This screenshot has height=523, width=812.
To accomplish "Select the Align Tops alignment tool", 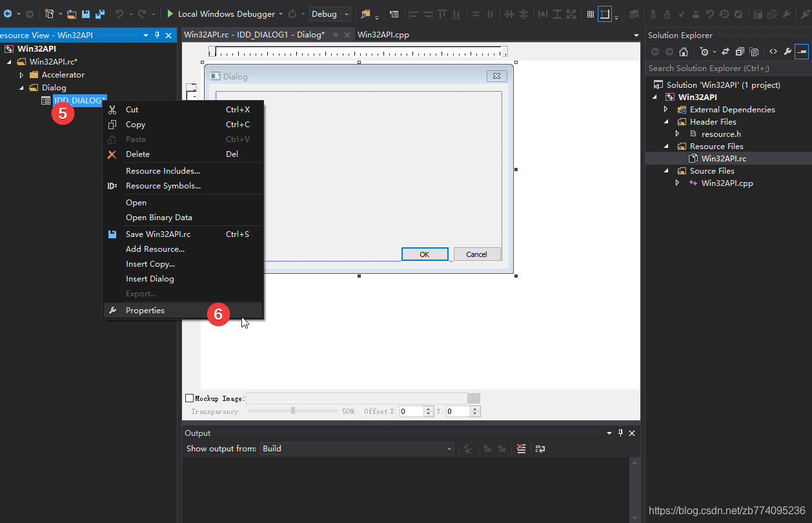I will tap(443, 13).
